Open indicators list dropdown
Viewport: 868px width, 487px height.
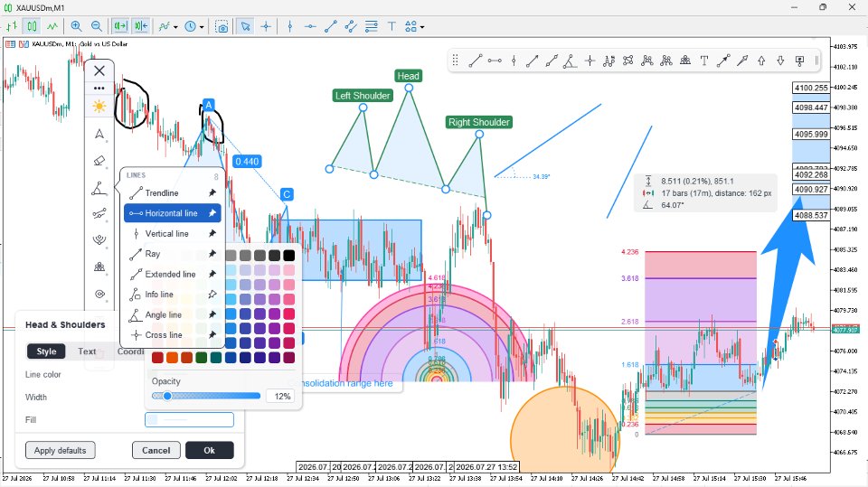(x=168, y=26)
